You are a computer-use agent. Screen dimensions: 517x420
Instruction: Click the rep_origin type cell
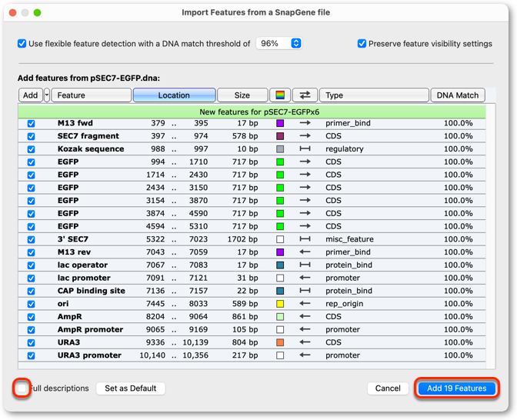coord(344,304)
